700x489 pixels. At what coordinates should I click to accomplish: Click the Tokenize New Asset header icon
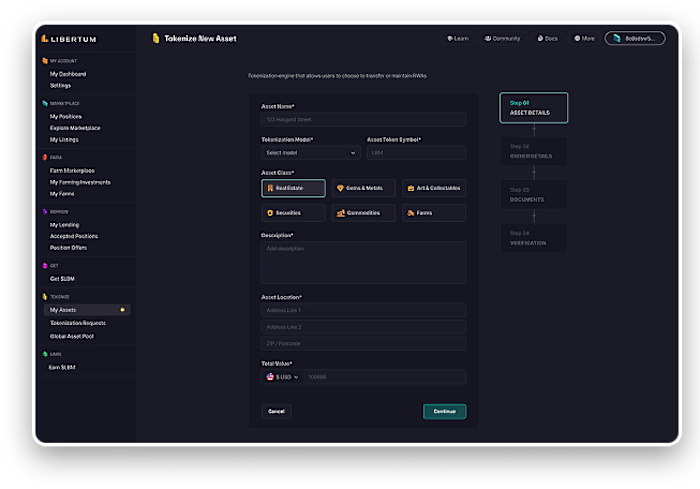coord(156,38)
